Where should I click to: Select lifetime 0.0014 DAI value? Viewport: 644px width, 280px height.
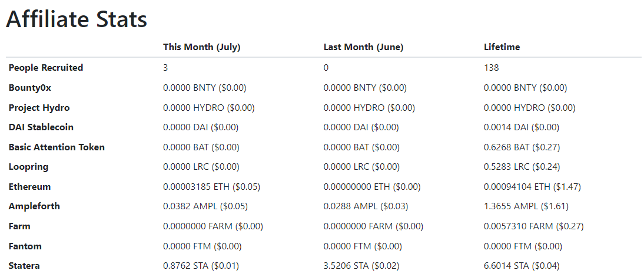tap(522, 127)
